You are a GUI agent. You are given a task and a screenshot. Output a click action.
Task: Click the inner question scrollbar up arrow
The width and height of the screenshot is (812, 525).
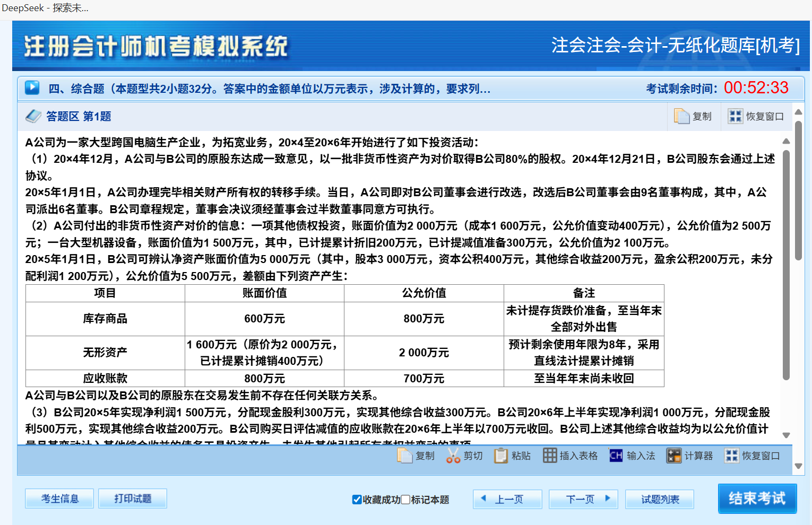click(x=786, y=141)
